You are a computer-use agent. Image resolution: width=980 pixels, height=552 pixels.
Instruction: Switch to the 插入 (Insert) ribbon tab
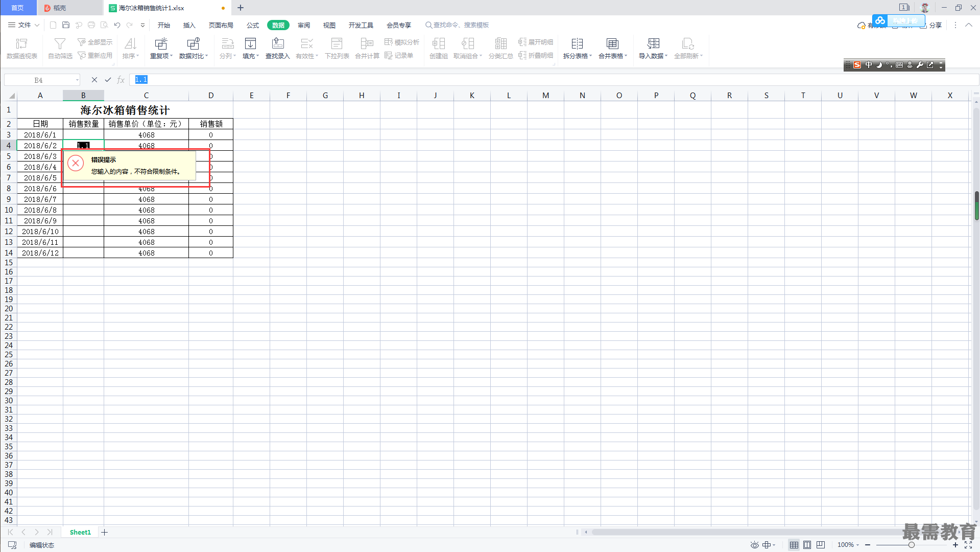pos(189,25)
